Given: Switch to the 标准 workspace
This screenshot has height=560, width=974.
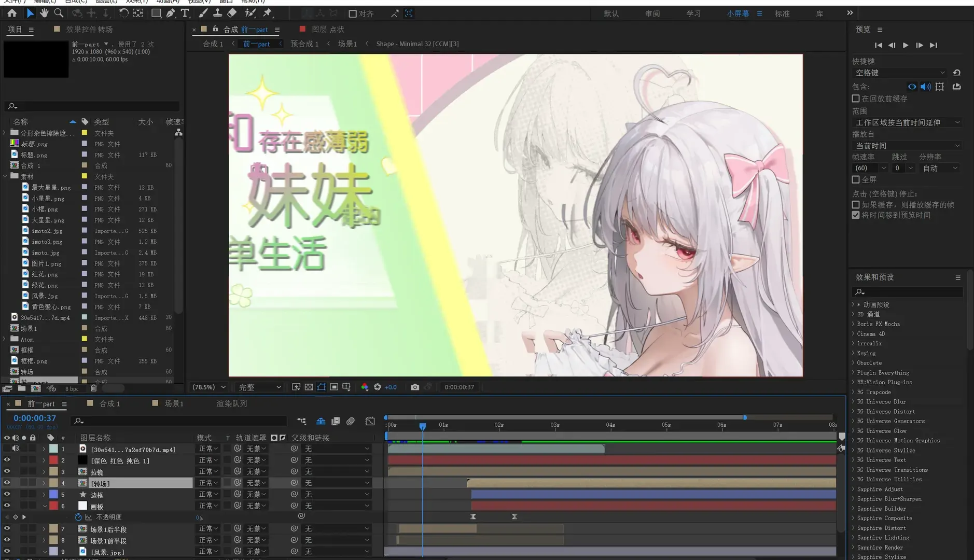Looking at the screenshot, I should [782, 13].
